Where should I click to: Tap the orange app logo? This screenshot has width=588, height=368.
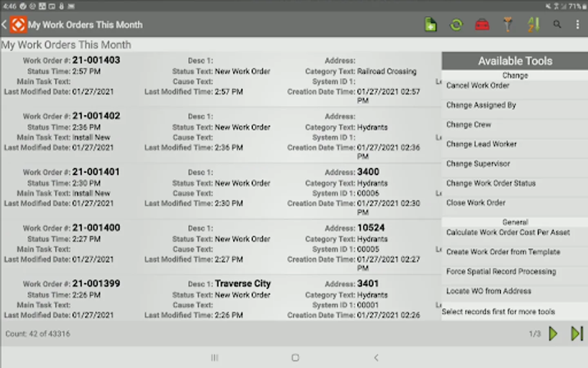pyautogui.click(x=18, y=25)
